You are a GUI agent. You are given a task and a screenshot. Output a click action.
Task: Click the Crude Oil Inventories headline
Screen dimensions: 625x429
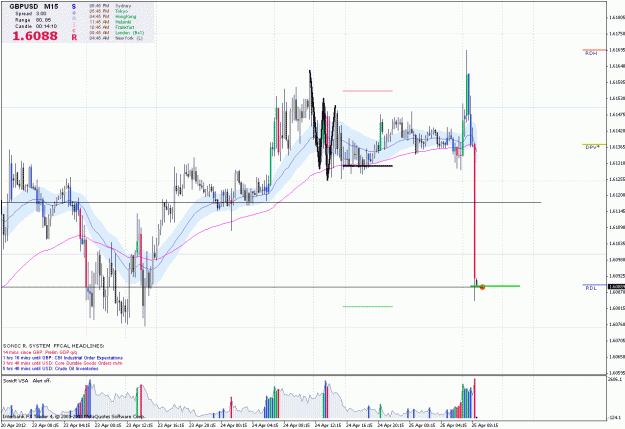click(x=50, y=369)
